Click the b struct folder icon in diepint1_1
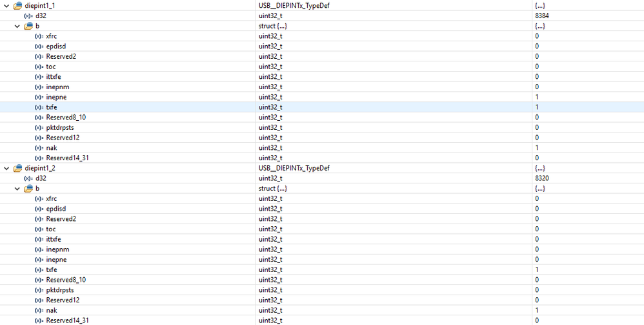The image size is (644, 325). [x=29, y=26]
